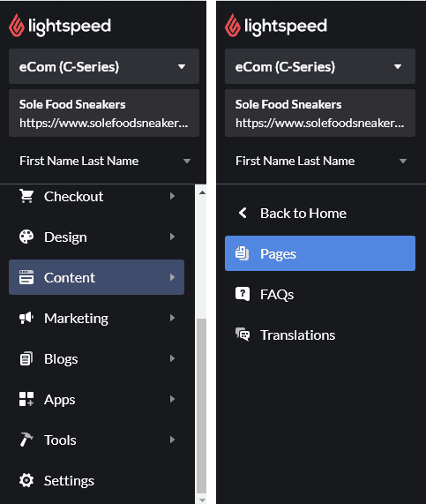This screenshot has height=504, width=426.
Task: Open the right eCom (C-Series) dropdown
Action: (320, 66)
